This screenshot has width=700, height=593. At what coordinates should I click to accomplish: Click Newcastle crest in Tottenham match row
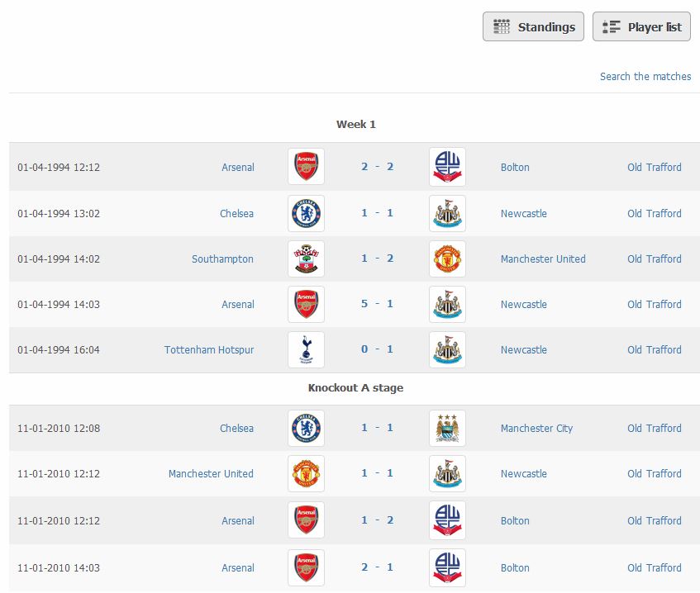coord(447,350)
